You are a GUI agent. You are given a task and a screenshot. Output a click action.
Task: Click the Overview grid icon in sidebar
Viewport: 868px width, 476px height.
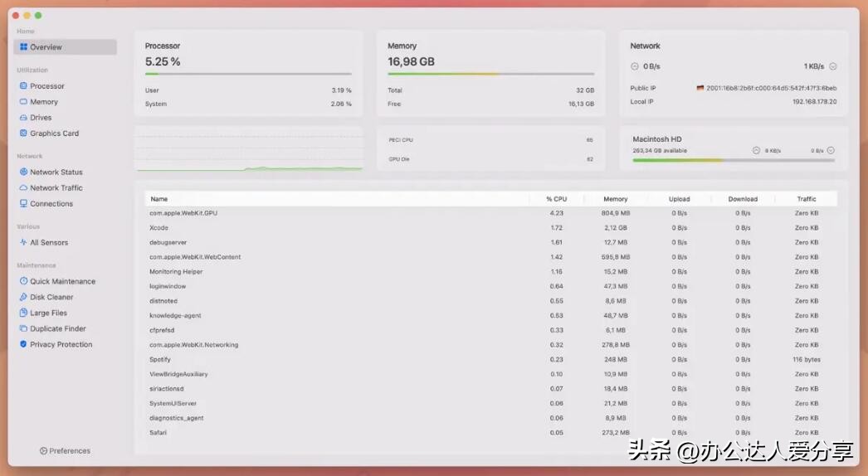point(23,47)
